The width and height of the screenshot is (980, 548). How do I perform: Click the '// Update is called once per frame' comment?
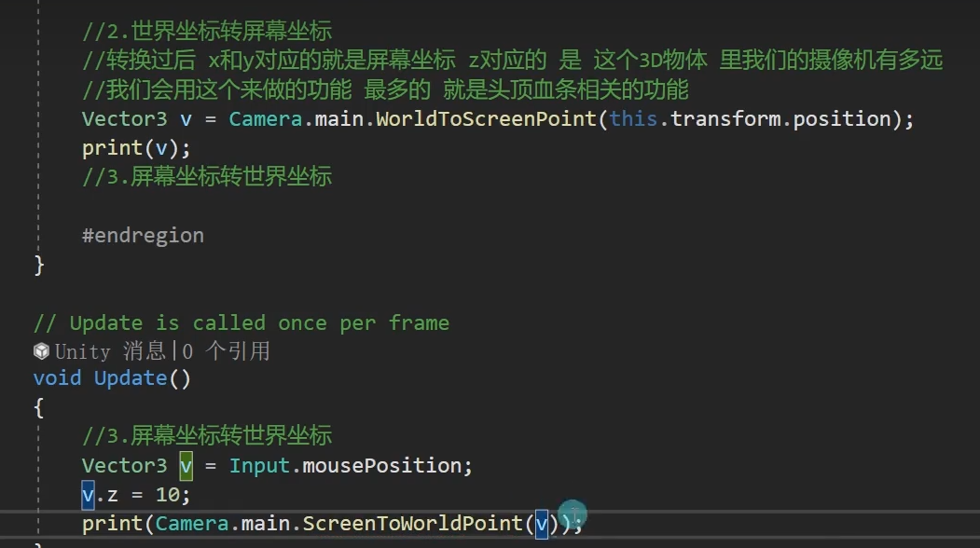tap(242, 323)
